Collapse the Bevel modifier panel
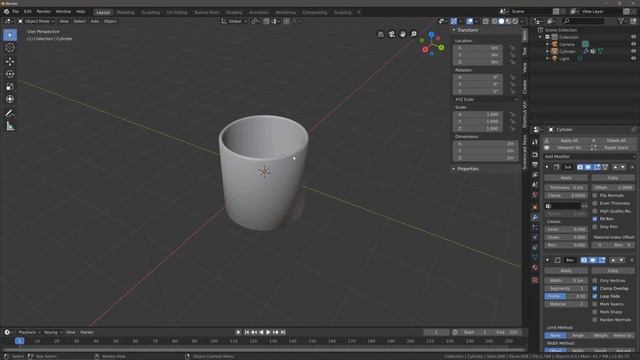This screenshot has height=360, width=640. [547, 260]
